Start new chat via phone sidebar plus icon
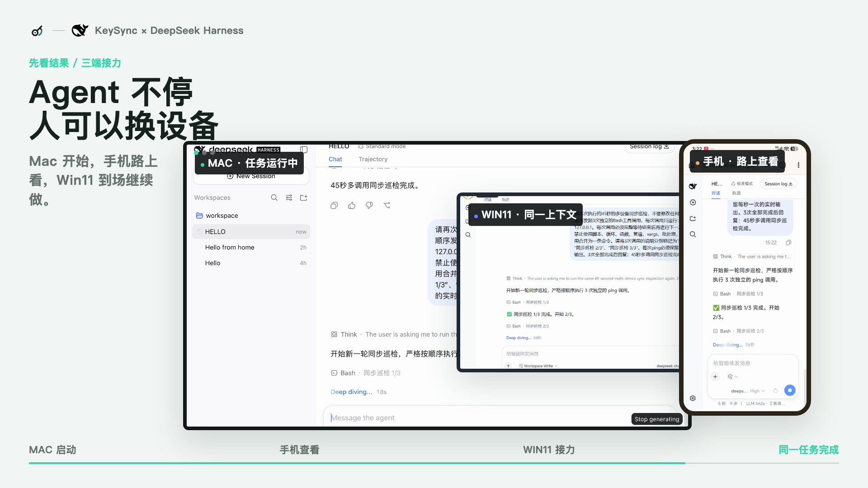Image resolution: width=868 pixels, height=488 pixels. pyautogui.click(x=693, y=202)
